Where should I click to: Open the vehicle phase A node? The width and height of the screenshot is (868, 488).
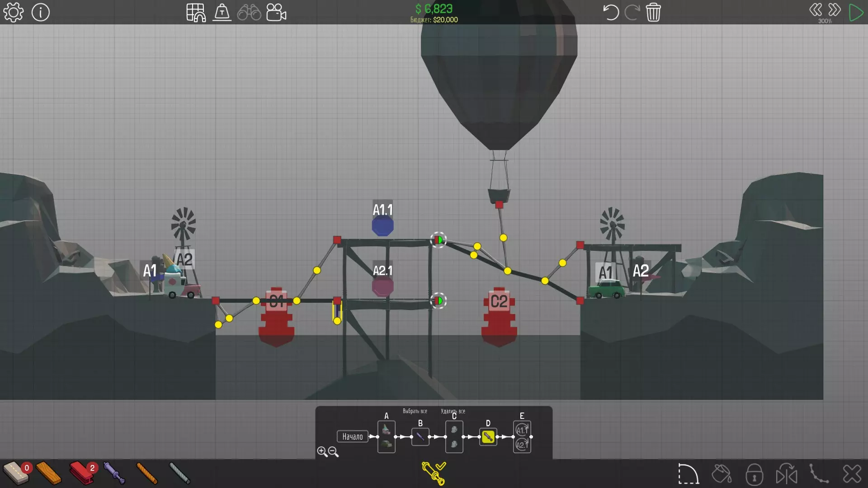[x=386, y=436]
